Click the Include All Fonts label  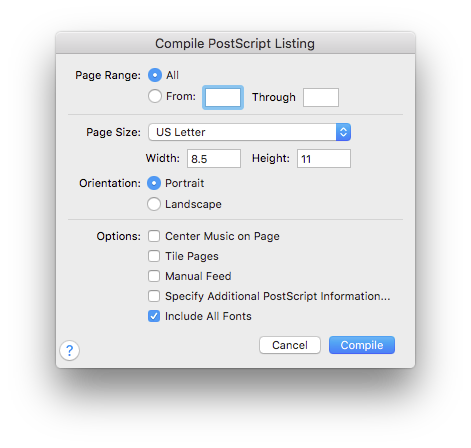point(208,316)
